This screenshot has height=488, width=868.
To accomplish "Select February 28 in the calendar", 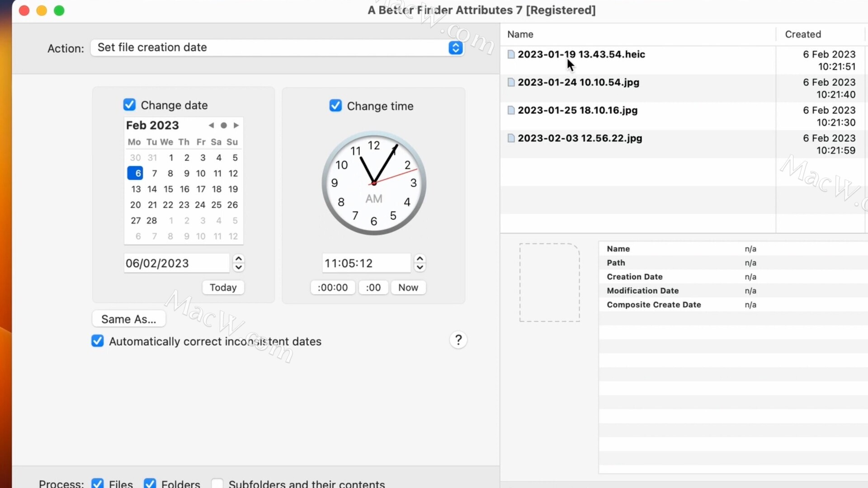I will (x=152, y=221).
